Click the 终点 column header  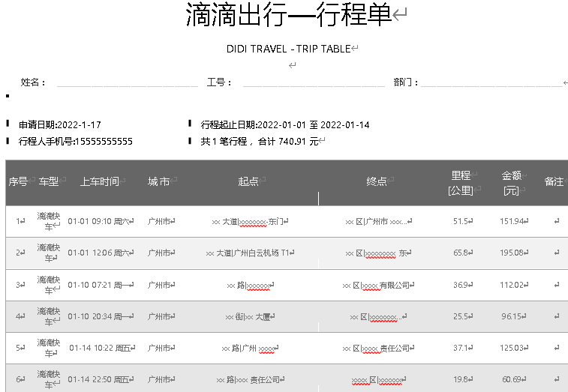pos(377,181)
